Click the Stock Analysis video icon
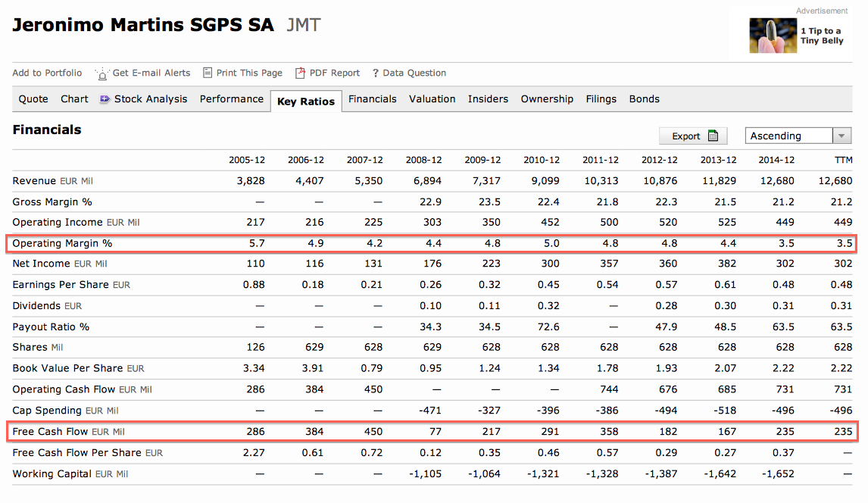The height and width of the screenshot is (503, 868). point(105,99)
